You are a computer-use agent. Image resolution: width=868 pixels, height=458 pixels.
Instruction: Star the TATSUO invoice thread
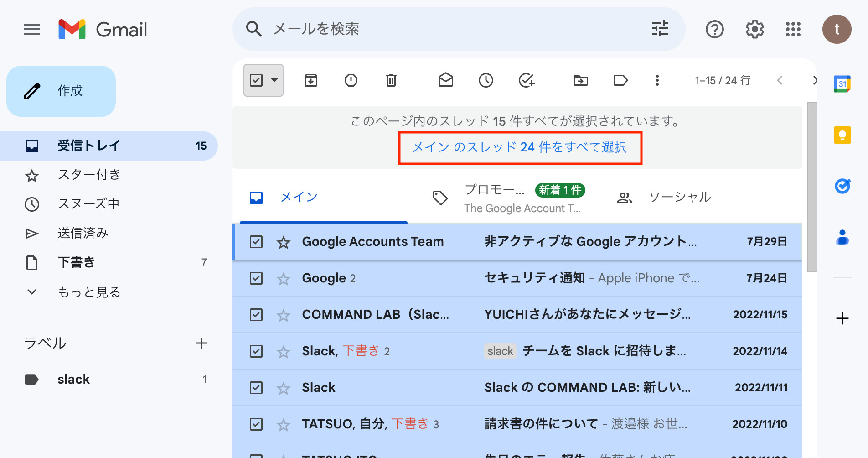284,424
